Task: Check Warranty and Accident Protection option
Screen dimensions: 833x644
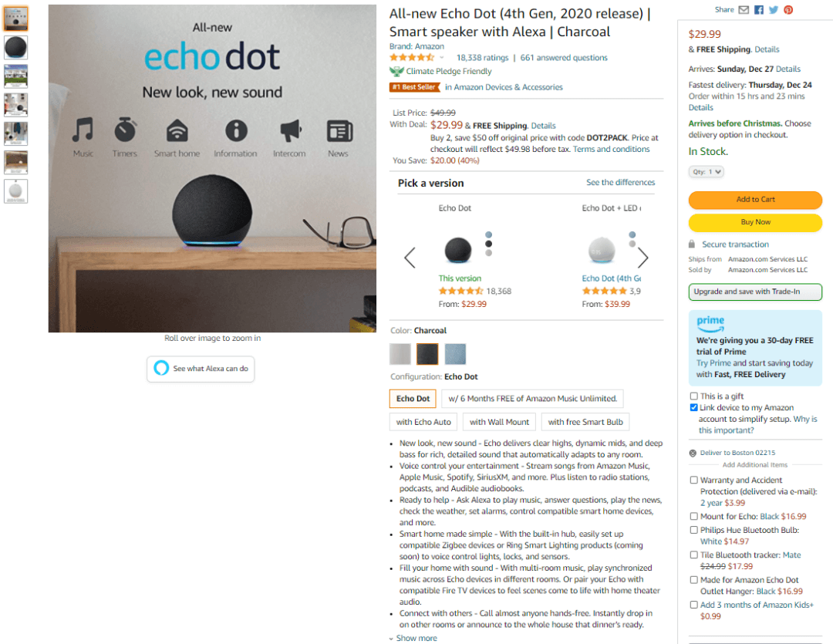Action: (x=694, y=480)
